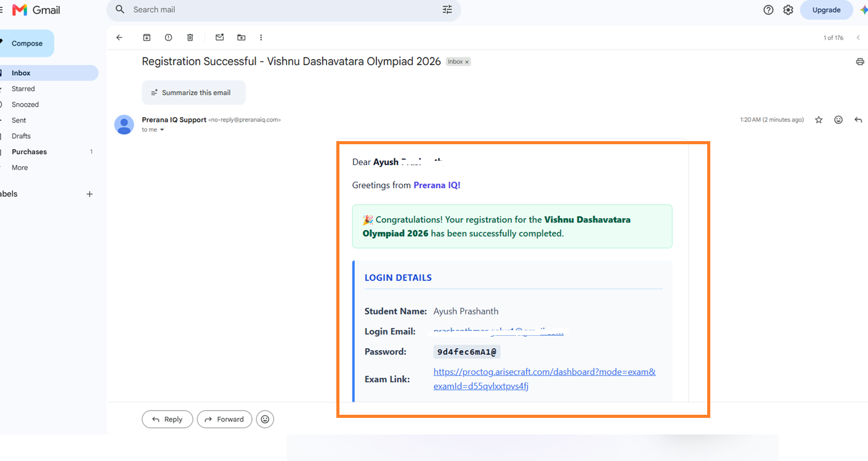Screen dimensions: 868x461
Task: Open Gmail Settings gear
Action: coord(788,10)
